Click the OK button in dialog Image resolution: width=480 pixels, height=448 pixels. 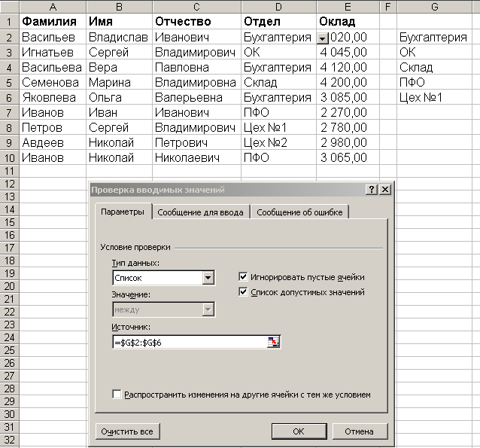click(x=299, y=431)
